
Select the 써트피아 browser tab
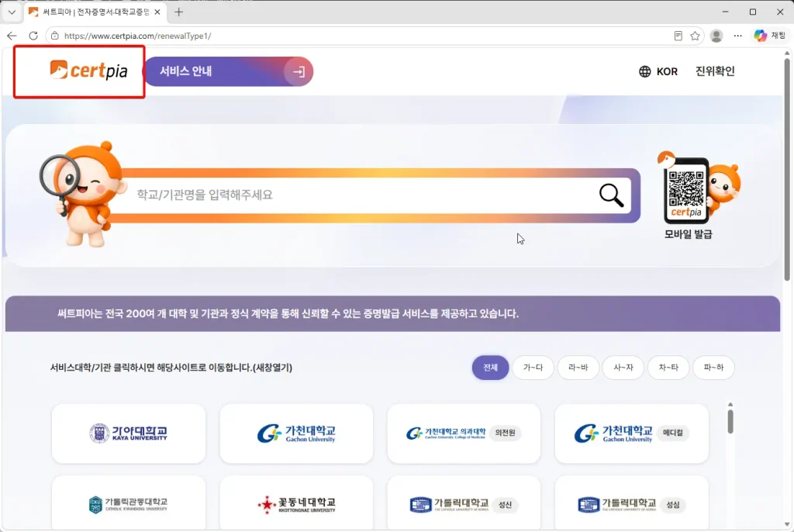tap(95, 12)
